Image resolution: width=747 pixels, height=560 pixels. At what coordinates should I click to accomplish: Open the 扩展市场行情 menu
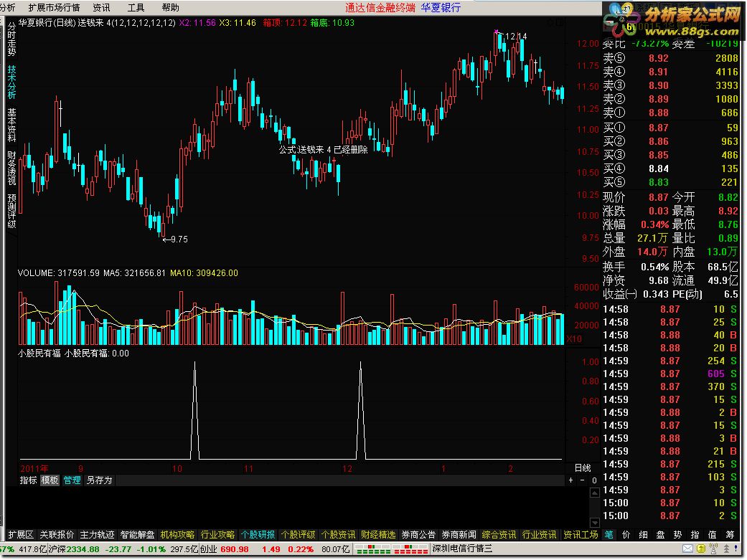(x=54, y=8)
